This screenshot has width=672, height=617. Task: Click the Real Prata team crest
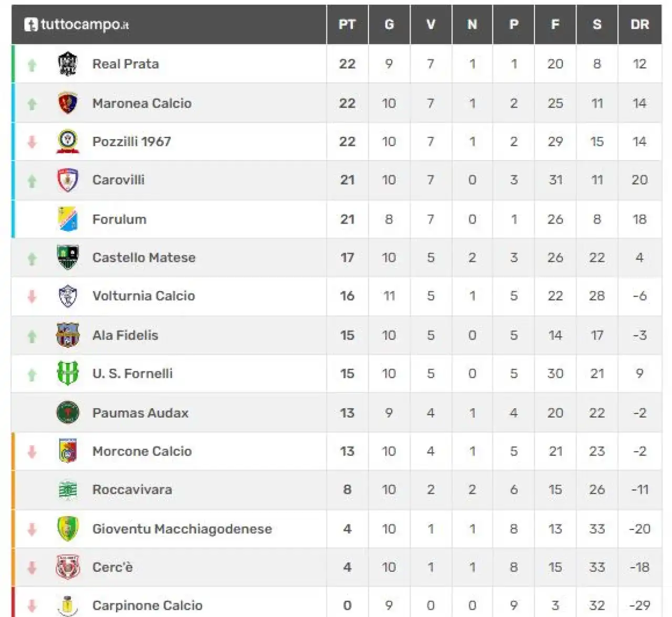[67, 64]
